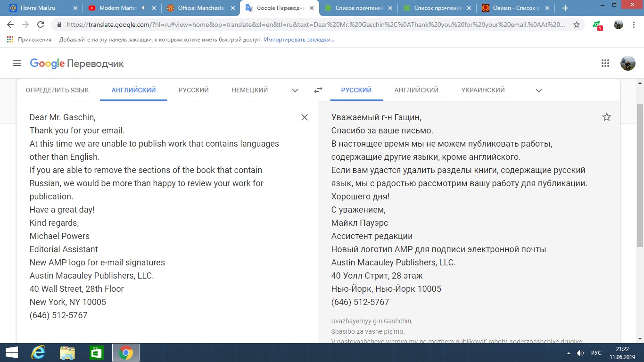
Task: Open the Windows Start menu
Action: click(x=11, y=353)
